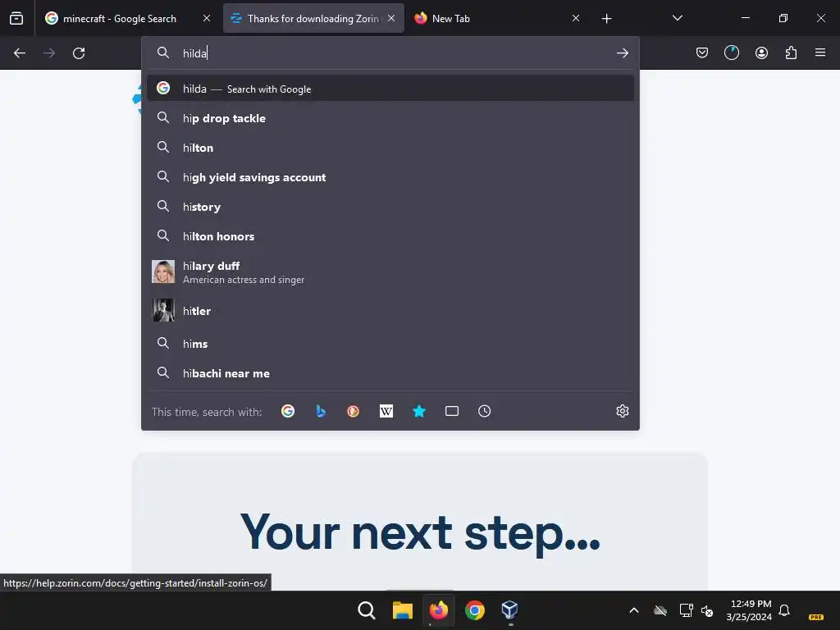
Task: Choose suggestion history
Action: (390, 206)
